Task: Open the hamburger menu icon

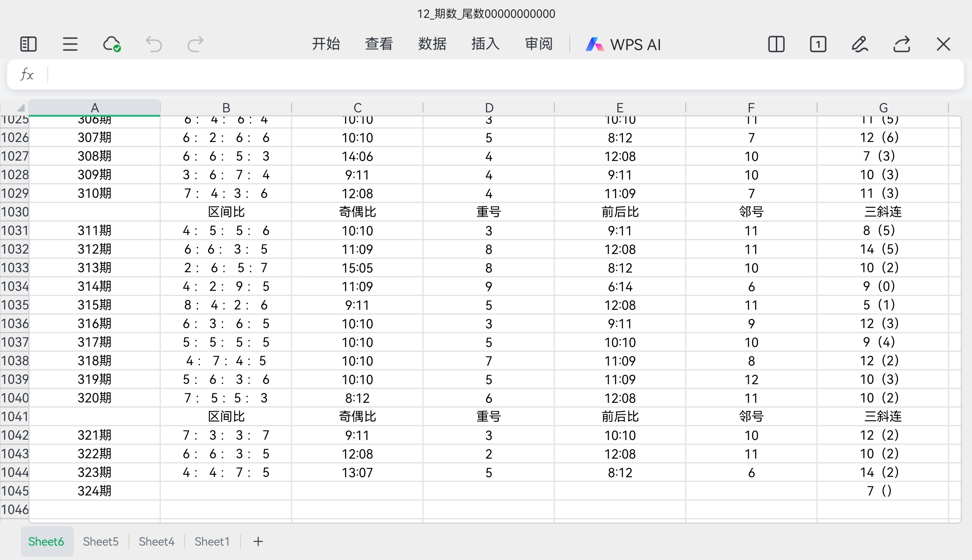Action: (70, 44)
